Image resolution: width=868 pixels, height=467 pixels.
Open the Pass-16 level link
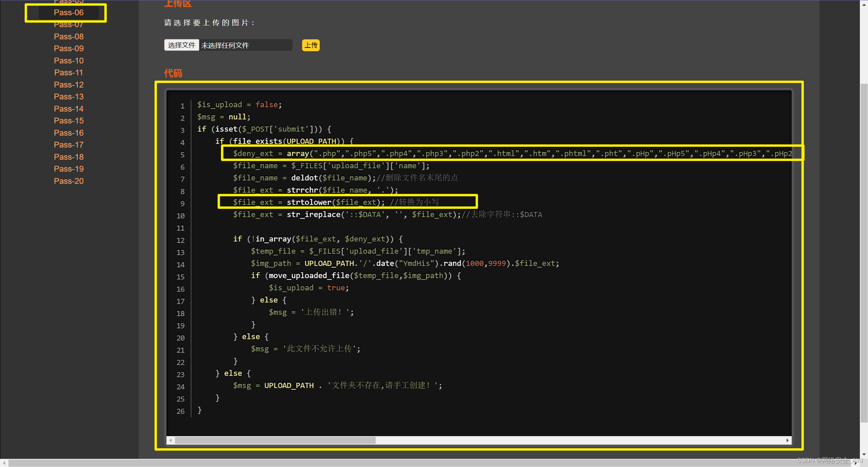pos(68,133)
